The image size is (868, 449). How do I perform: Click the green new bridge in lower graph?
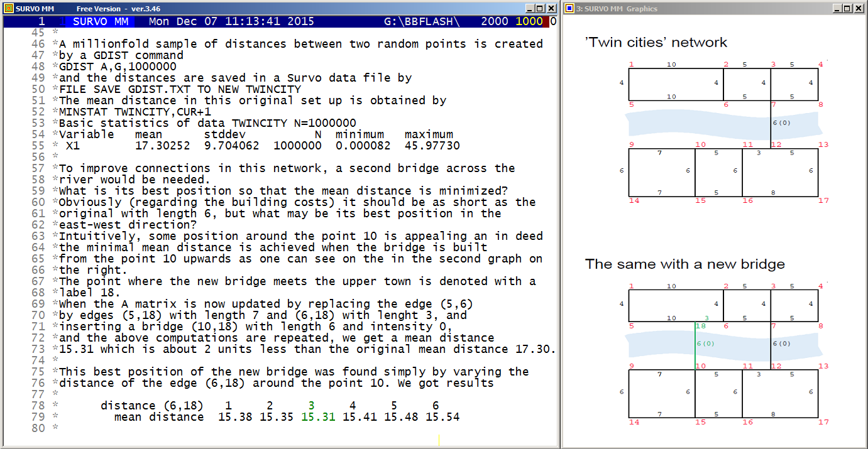tap(695, 344)
